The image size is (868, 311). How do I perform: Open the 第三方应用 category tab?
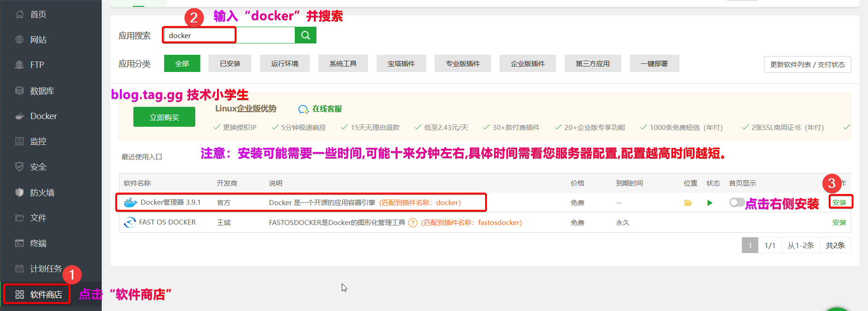[592, 64]
